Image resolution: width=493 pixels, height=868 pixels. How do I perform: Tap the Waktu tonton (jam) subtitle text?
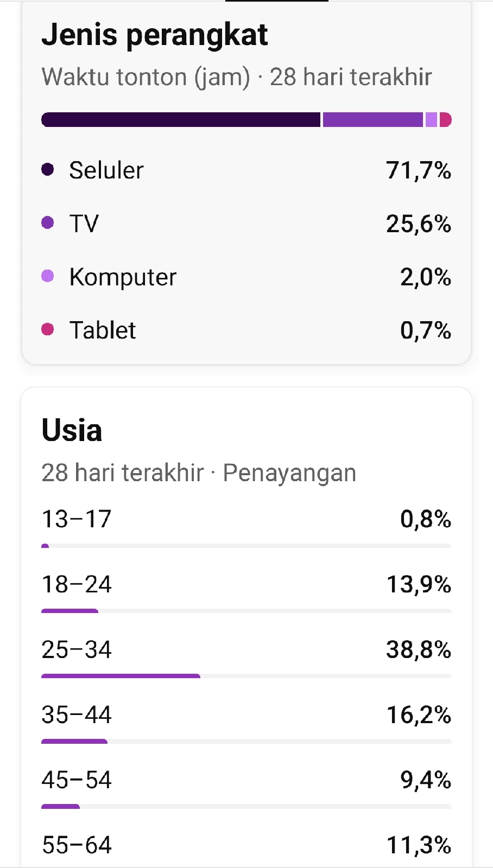click(146, 77)
